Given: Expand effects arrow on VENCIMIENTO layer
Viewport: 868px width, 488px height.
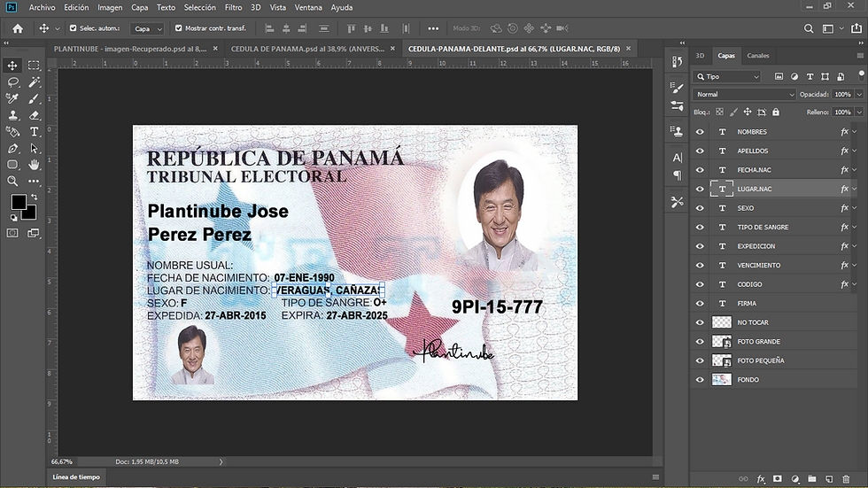Looking at the screenshot, I should [855, 265].
